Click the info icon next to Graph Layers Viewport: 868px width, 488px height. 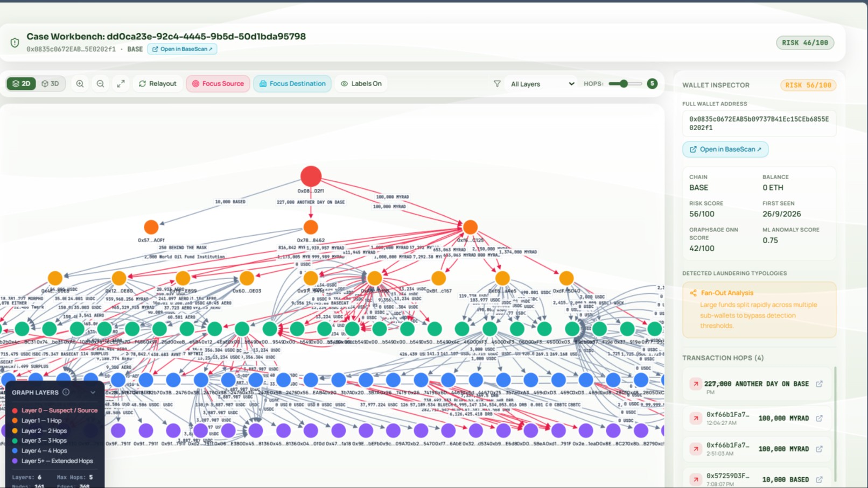[x=66, y=392]
